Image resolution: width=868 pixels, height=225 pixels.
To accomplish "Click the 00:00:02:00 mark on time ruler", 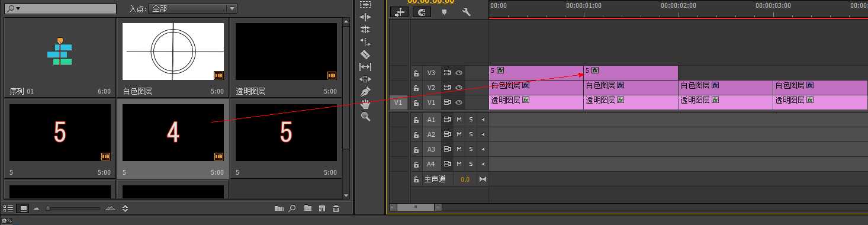I will point(679,5).
